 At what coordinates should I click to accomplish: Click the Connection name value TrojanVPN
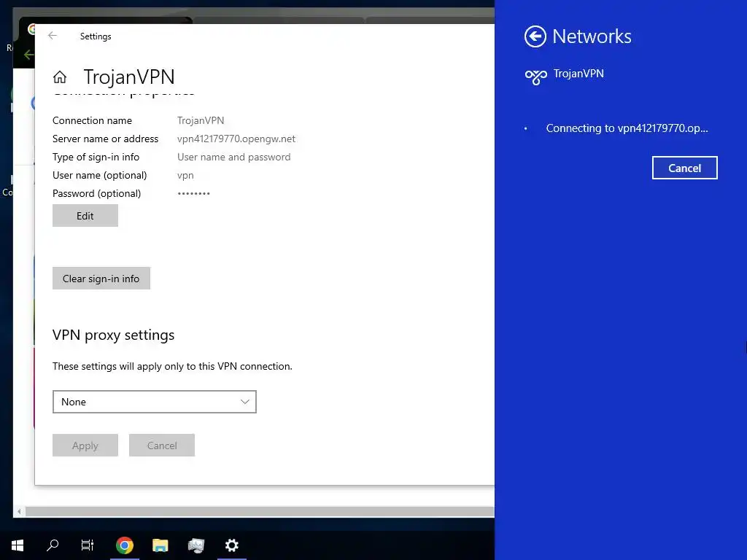click(x=201, y=120)
